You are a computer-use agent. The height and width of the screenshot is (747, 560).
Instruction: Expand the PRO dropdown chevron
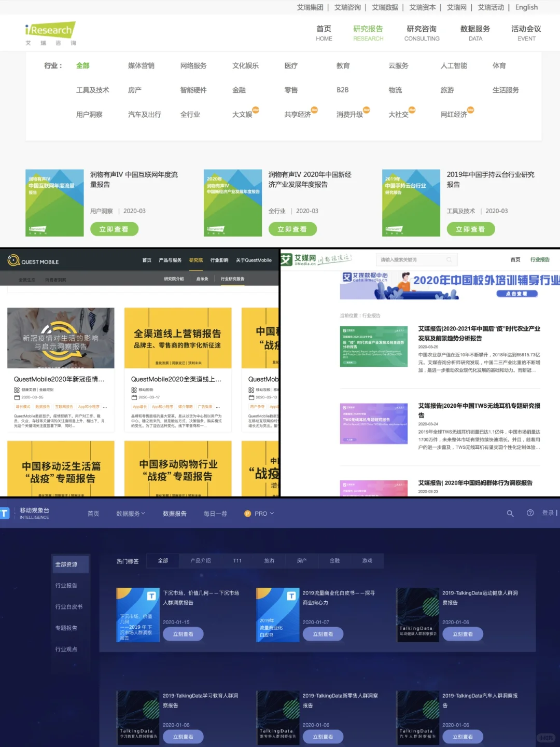click(x=272, y=514)
